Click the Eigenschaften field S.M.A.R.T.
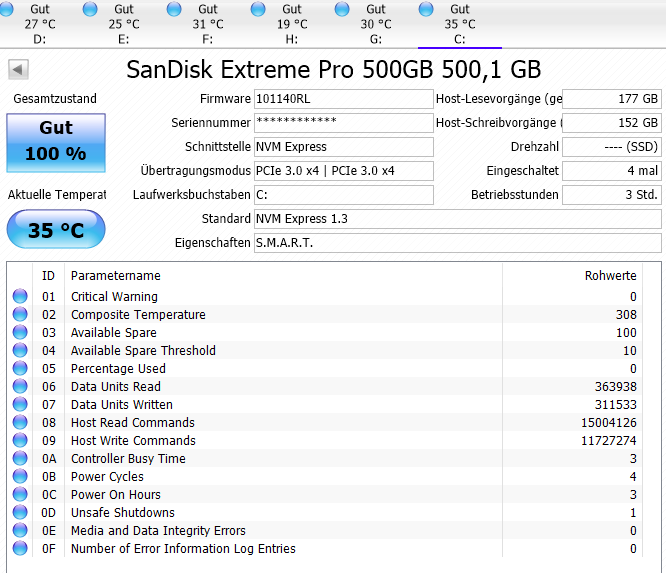This screenshot has height=573, width=666. point(458,243)
